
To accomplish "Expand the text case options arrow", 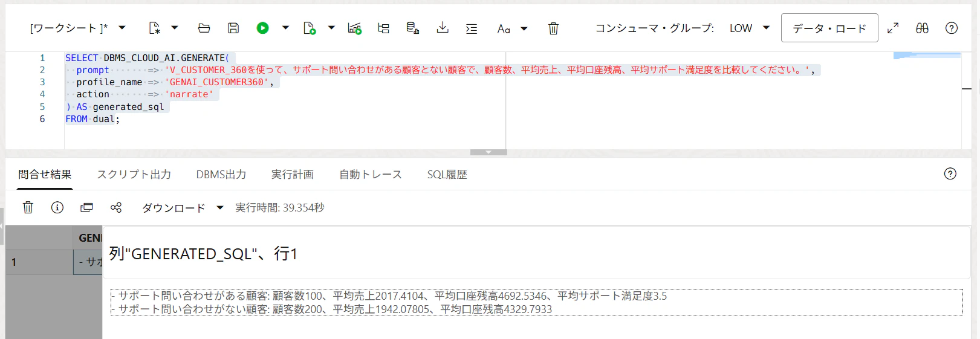I will click(x=524, y=28).
